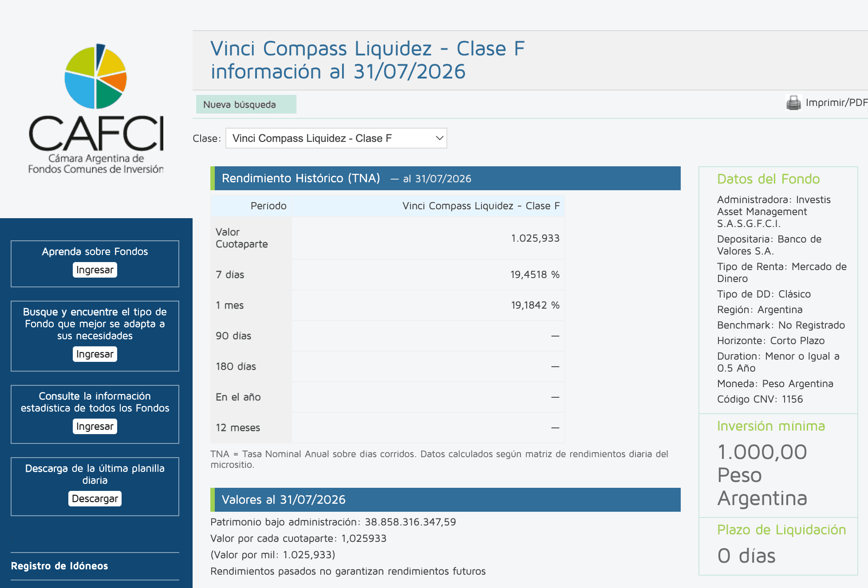This screenshot has width=868, height=588.
Task: Click the 7 días return 19,4518 %
Action: [535, 274]
